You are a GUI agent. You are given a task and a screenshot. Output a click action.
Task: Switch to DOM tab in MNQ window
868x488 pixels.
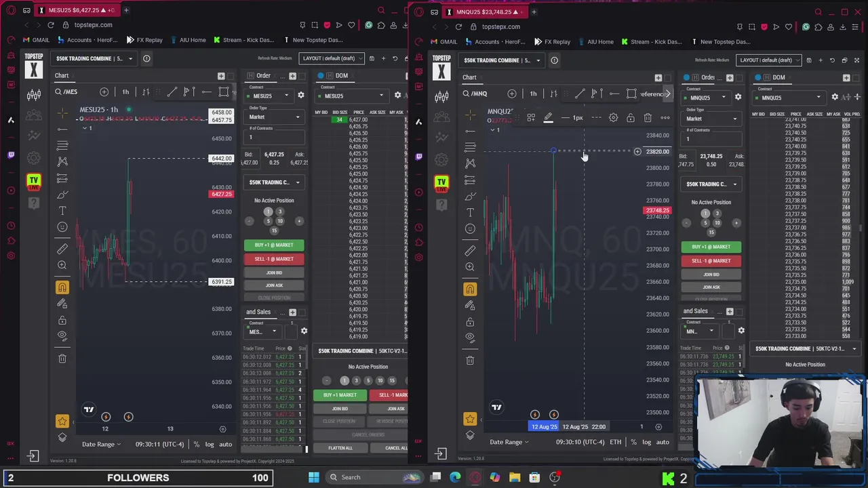(778, 77)
